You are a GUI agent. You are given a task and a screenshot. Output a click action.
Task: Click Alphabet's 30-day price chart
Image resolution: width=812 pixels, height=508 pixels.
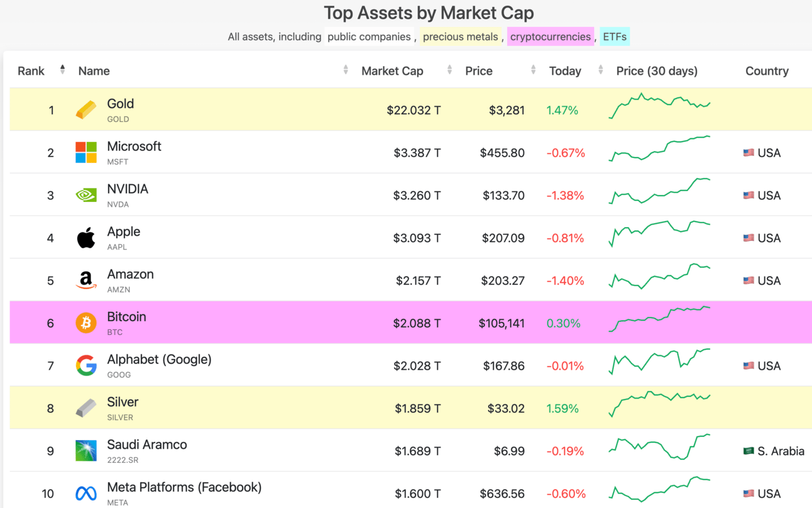659,362
